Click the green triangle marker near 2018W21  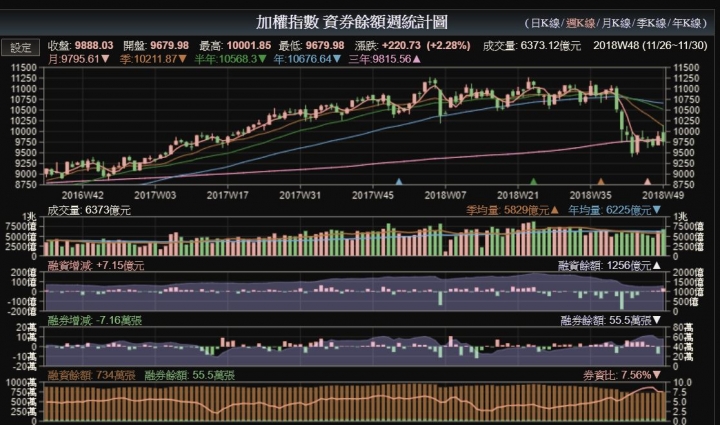[x=533, y=181]
